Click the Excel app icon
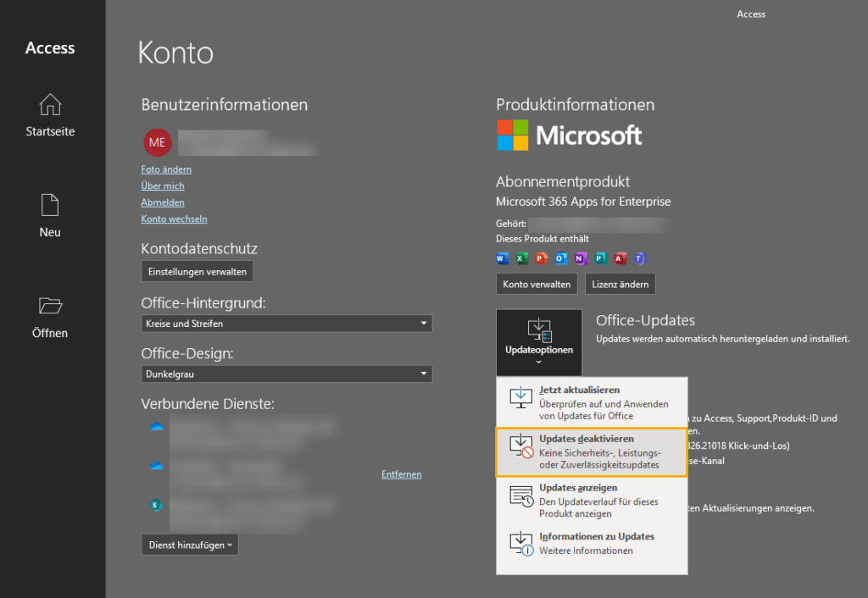 tap(521, 258)
